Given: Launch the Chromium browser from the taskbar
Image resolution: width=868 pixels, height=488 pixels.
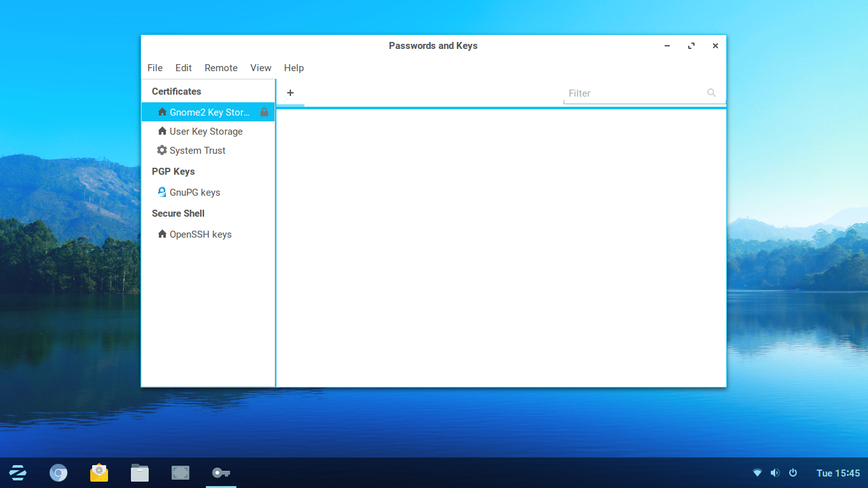Looking at the screenshot, I should click(58, 473).
